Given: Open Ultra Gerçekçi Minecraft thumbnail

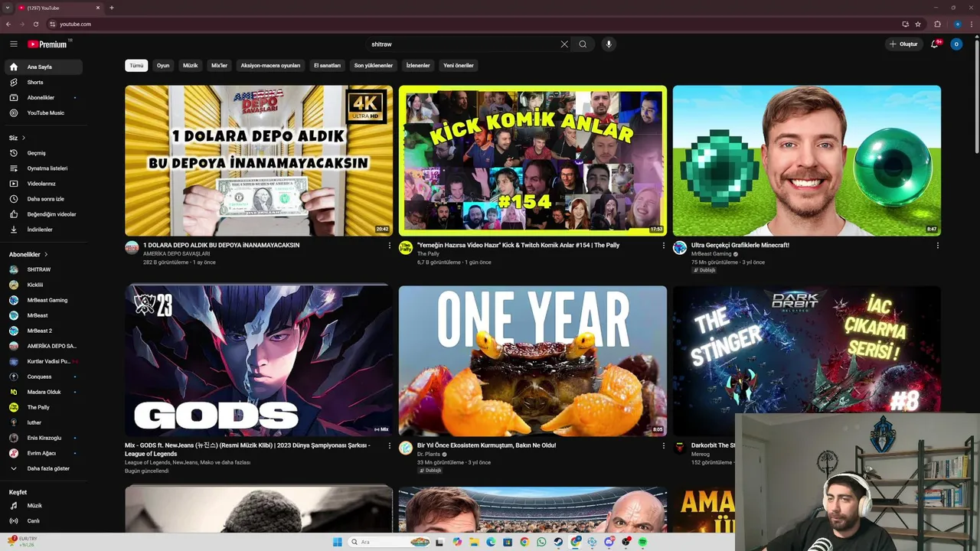Looking at the screenshot, I should (x=807, y=161).
